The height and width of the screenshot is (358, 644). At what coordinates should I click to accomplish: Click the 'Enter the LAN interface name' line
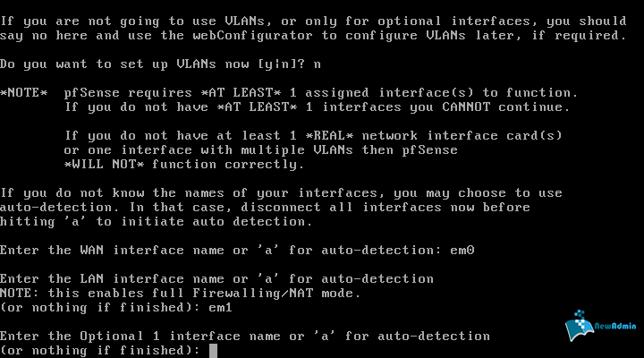click(x=217, y=278)
